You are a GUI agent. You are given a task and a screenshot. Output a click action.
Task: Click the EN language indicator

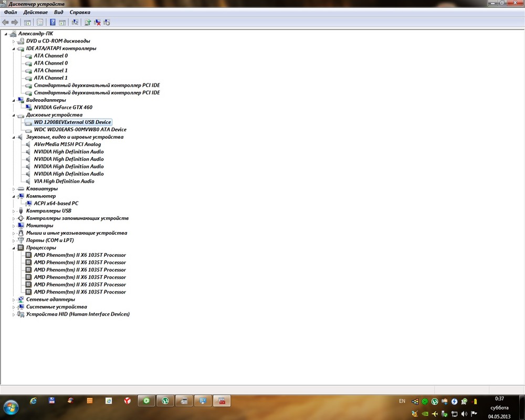tap(402, 401)
